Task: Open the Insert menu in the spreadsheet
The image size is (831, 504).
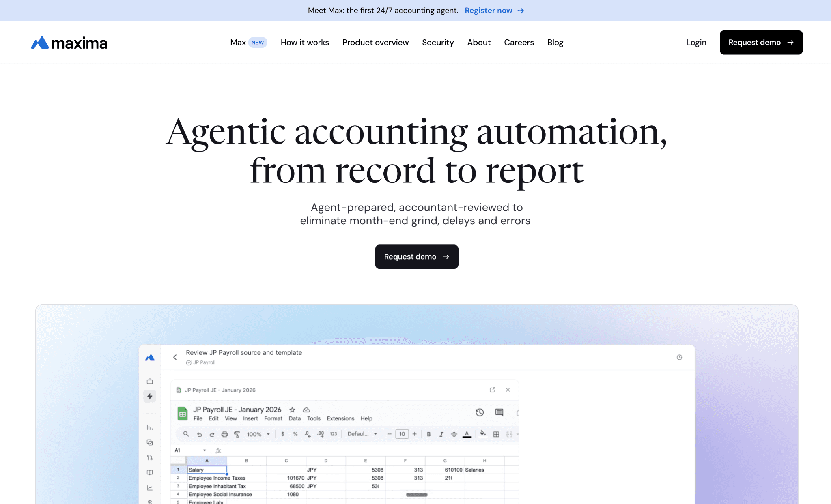Action: tap(250, 418)
